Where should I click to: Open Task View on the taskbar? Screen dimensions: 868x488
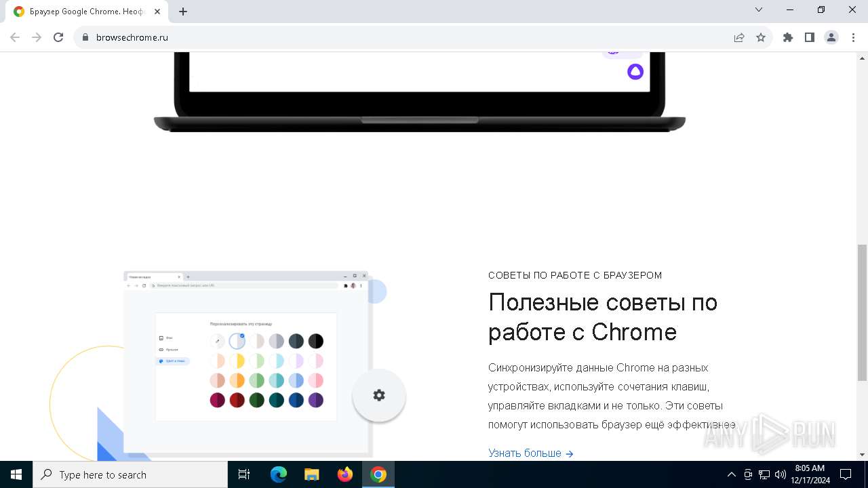(244, 474)
